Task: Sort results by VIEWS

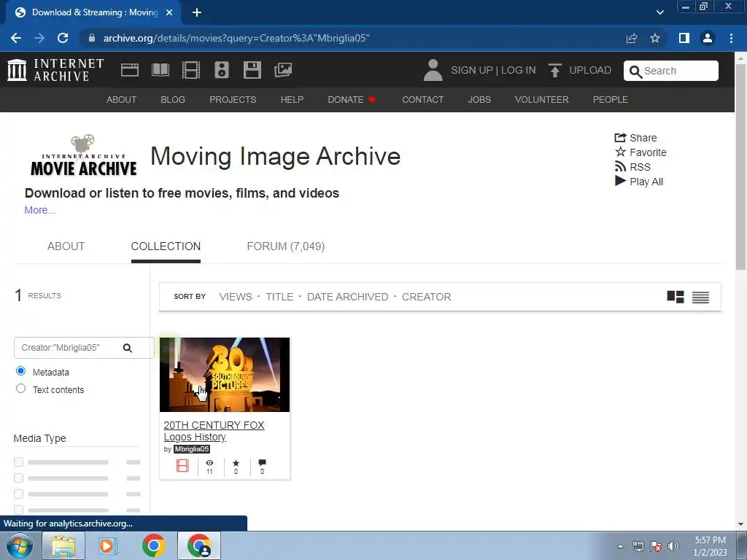Action: click(236, 297)
